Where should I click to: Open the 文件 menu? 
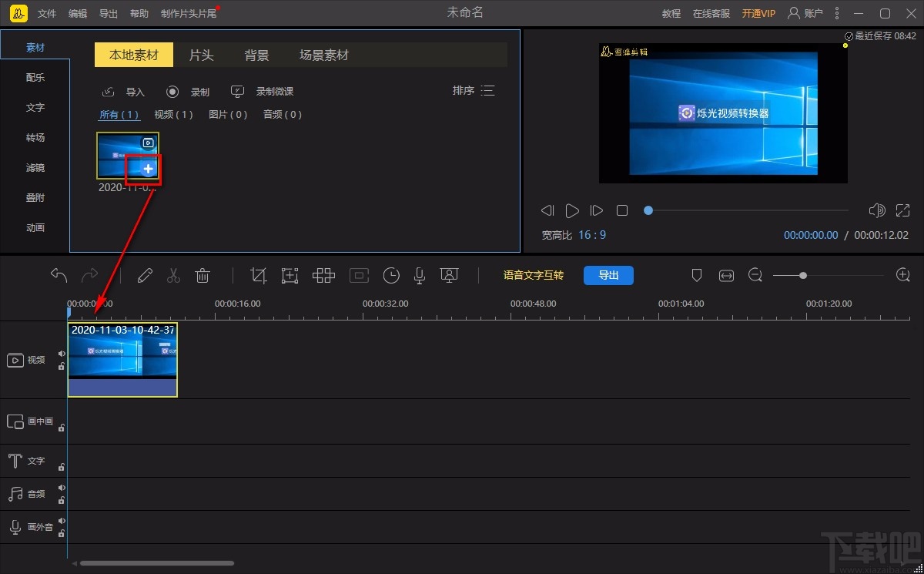(x=47, y=14)
